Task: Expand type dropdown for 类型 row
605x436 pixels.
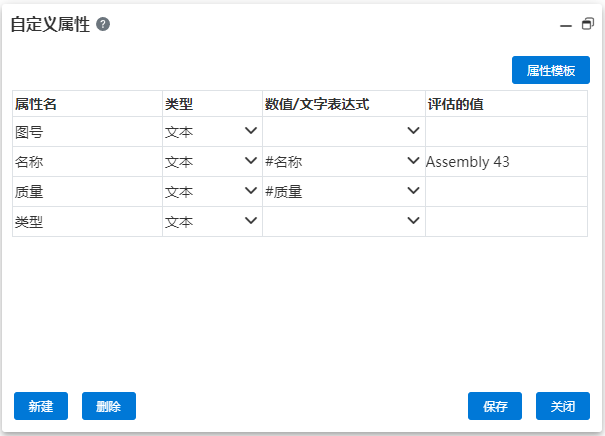Action: click(x=251, y=220)
